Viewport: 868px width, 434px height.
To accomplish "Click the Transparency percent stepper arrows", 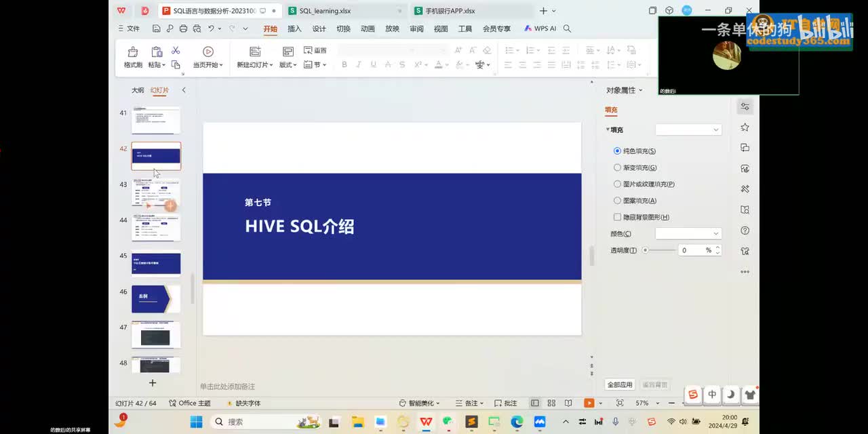I will (x=717, y=250).
